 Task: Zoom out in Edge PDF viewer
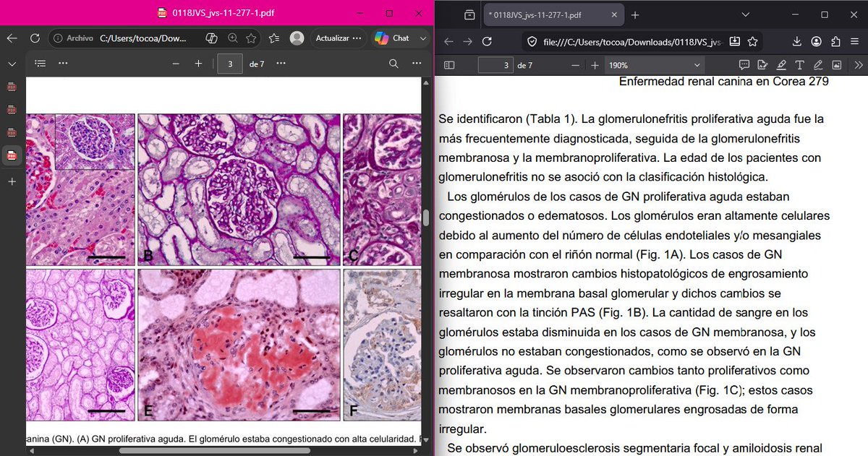tap(176, 64)
